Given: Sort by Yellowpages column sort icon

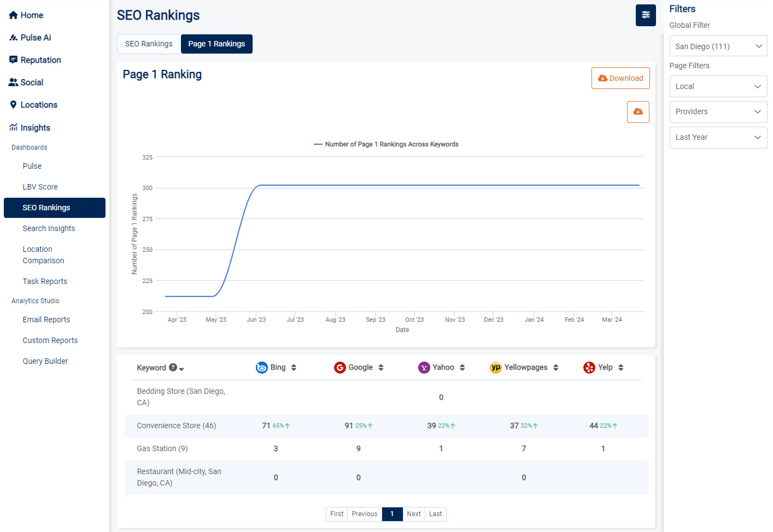Looking at the screenshot, I should point(555,368).
